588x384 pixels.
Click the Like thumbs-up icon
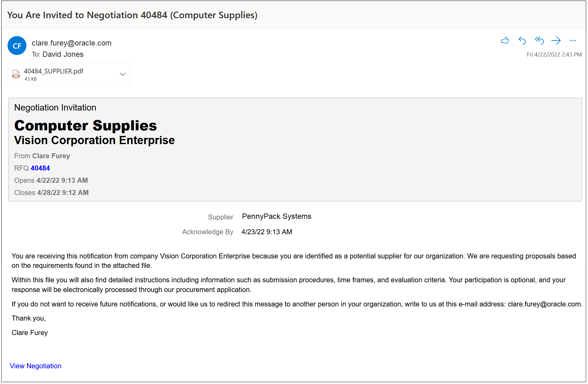tap(505, 41)
